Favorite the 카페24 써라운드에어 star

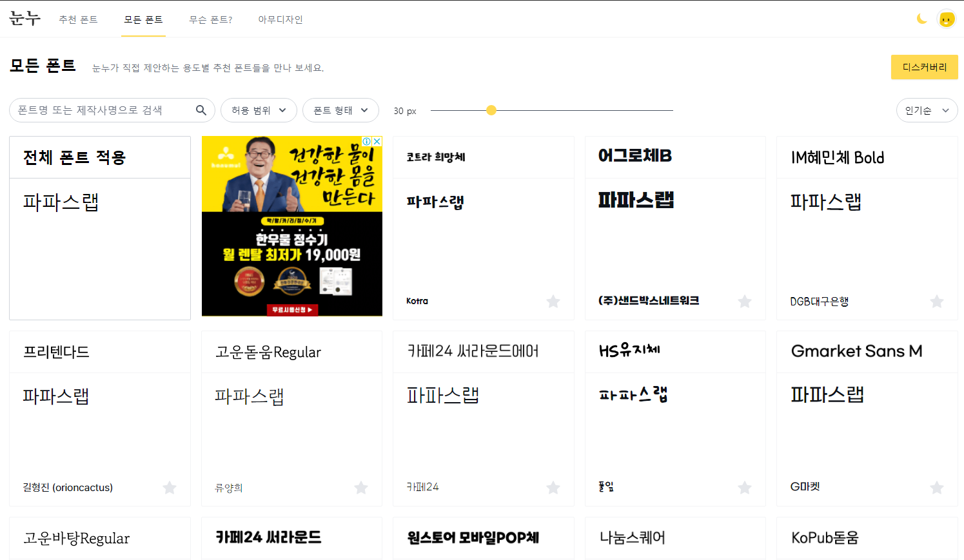tap(553, 488)
